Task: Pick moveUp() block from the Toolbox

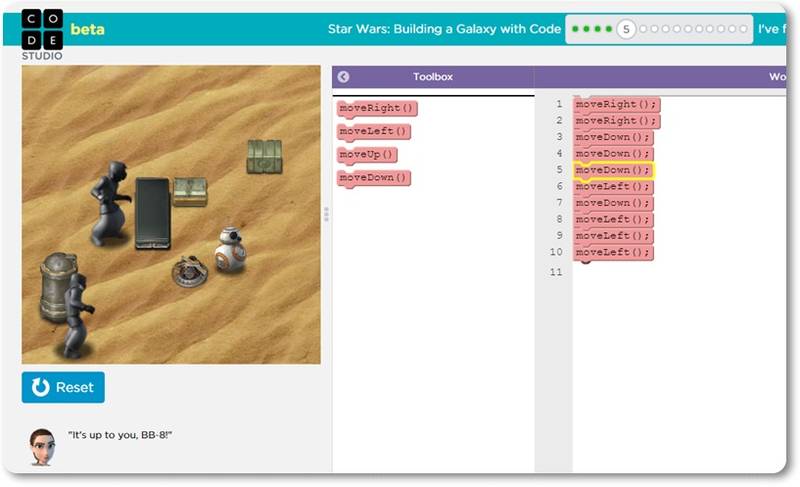Action: (x=367, y=155)
